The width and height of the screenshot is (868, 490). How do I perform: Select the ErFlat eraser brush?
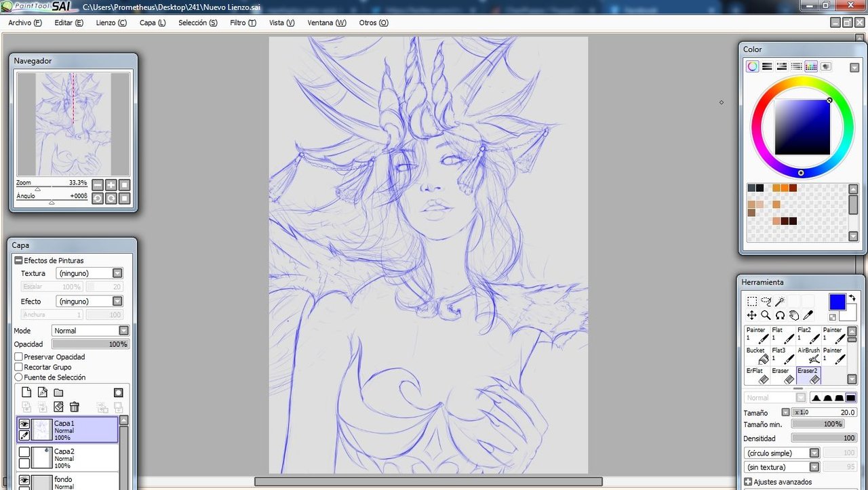pos(757,375)
